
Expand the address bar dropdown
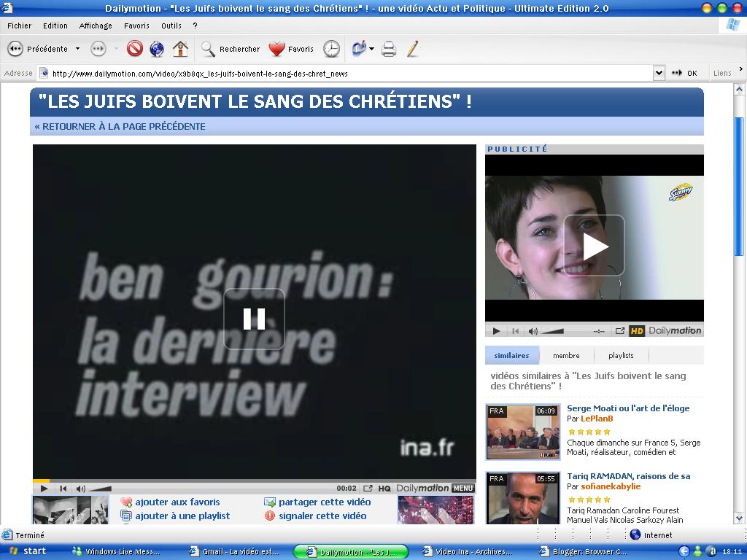tap(659, 74)
